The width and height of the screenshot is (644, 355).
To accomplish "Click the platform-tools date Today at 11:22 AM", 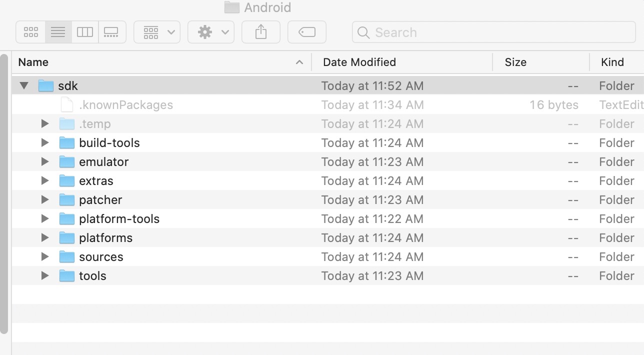I will [372, 219].
